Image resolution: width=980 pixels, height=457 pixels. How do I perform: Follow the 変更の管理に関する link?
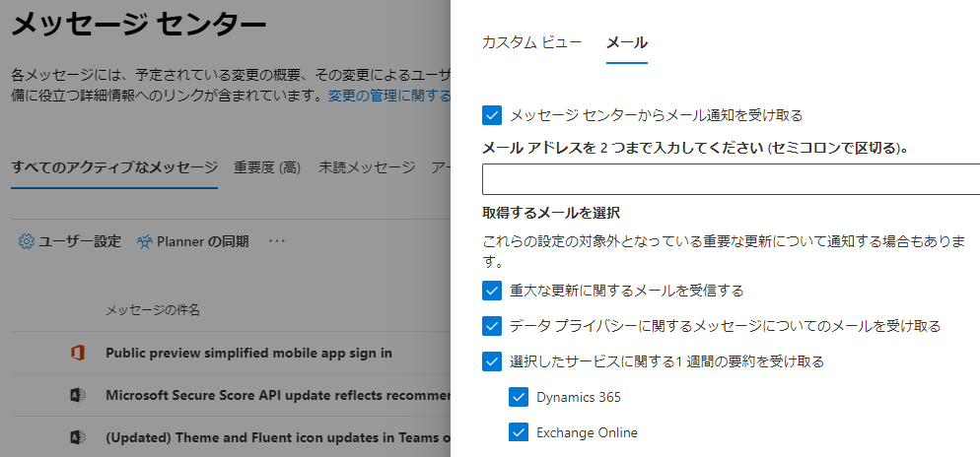(389, 97)
